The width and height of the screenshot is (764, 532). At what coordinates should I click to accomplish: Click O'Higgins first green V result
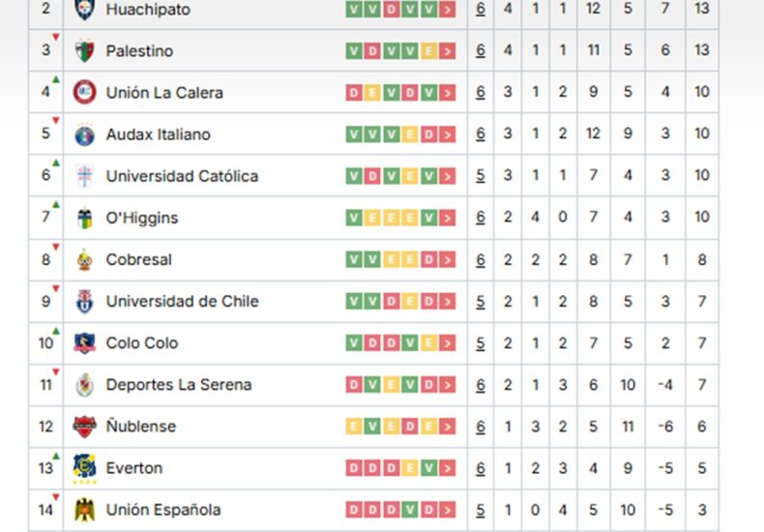[x=354, y=218]
